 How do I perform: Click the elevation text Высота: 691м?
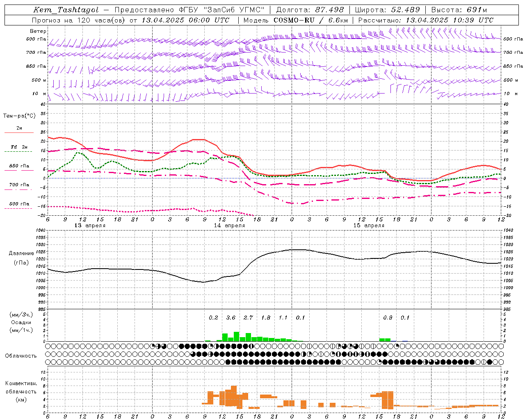pos(459,10)
